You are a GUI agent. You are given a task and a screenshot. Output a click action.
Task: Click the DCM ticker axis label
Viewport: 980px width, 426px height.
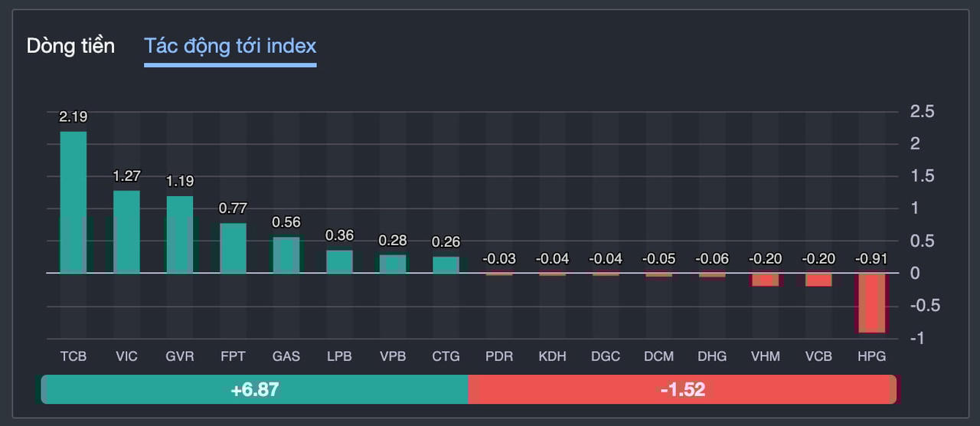pos(658,357)
